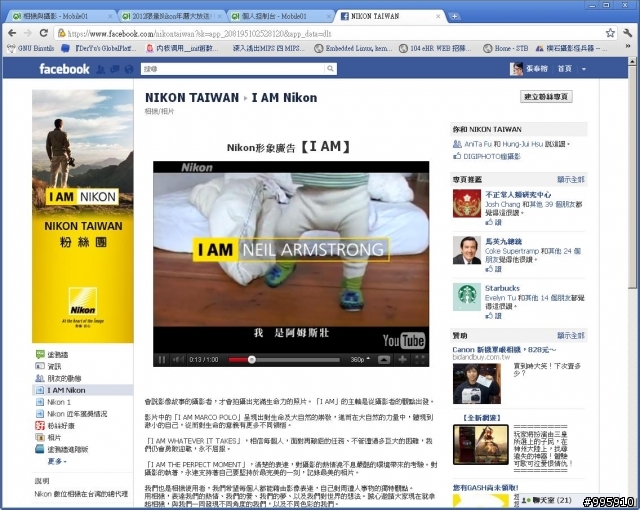
Task: Click in the Facebook search field
Action: coord(233,69)
